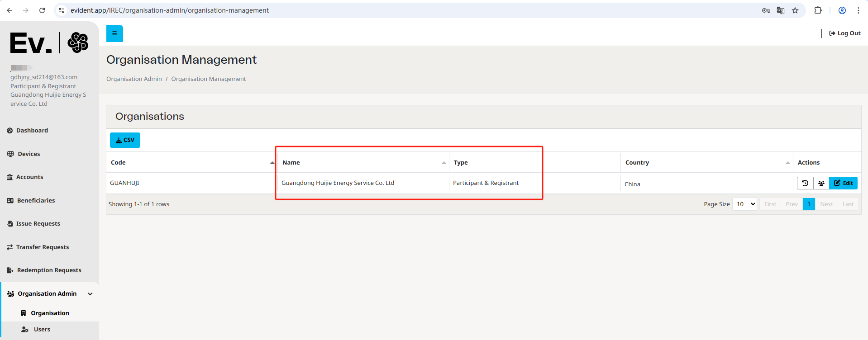Image resolution: width=868 pixels, height=340 pixels.
Task: Click the hamburger menu toggle button
Action: 114,33
